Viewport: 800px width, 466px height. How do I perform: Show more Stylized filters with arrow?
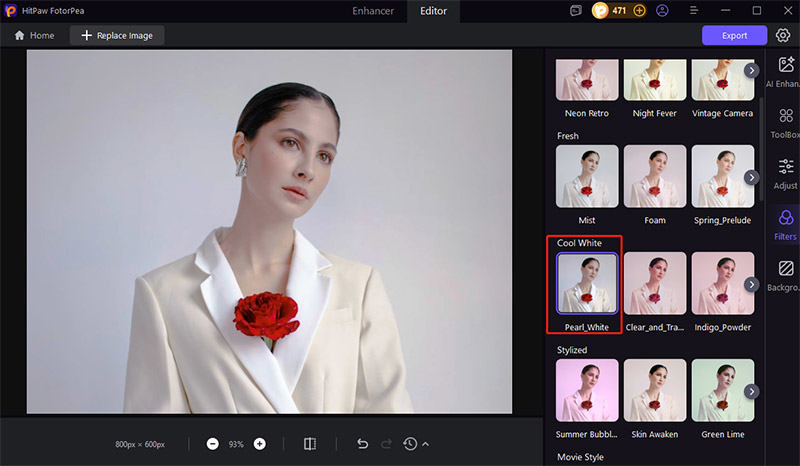click(x=751, y=391)
